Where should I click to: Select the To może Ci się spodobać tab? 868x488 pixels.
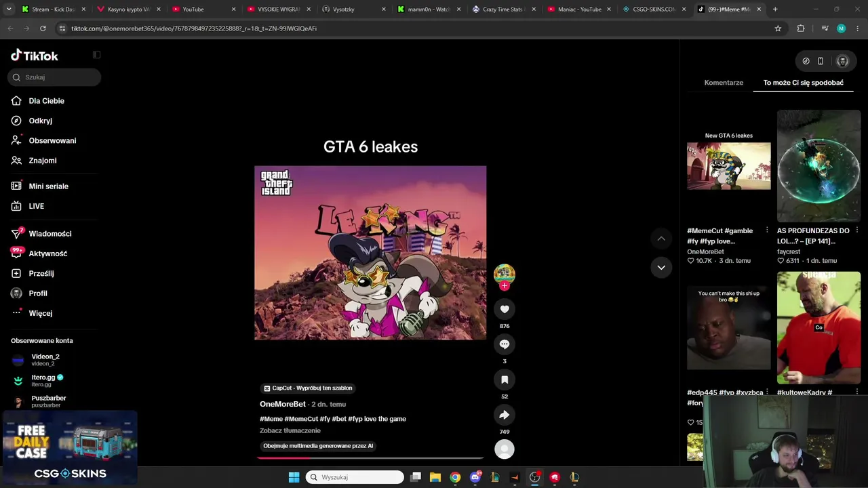pyautogui.click(x=804, y=83)
